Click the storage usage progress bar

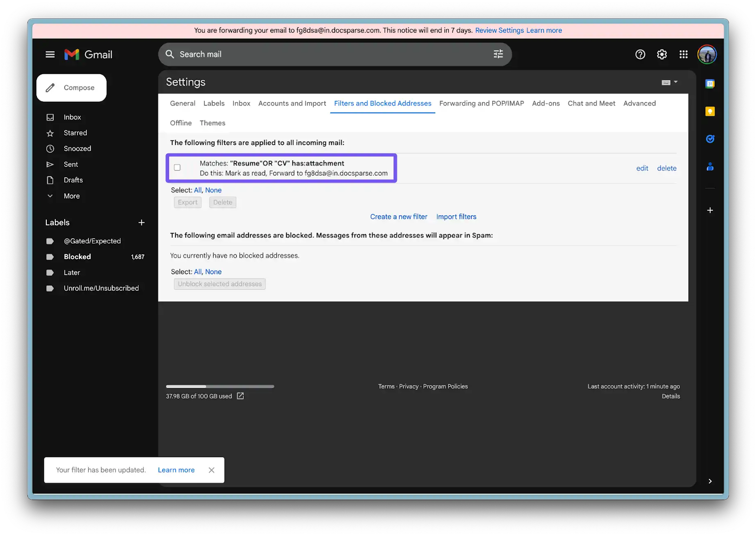coord(220,387)
